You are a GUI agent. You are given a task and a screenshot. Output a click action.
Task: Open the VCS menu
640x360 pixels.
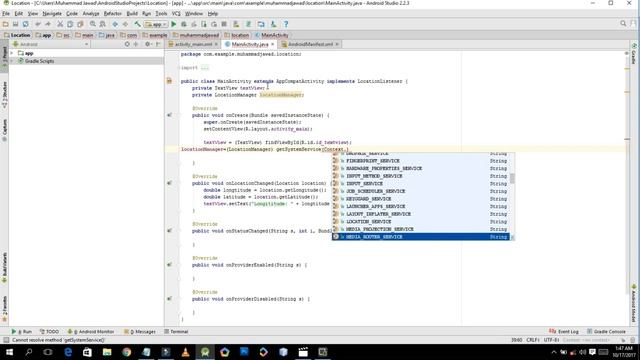point(176,13)
